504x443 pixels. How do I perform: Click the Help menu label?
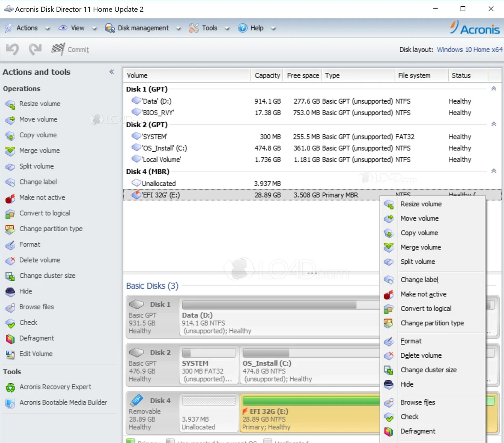pyautogui.click(x=257, y=28)
